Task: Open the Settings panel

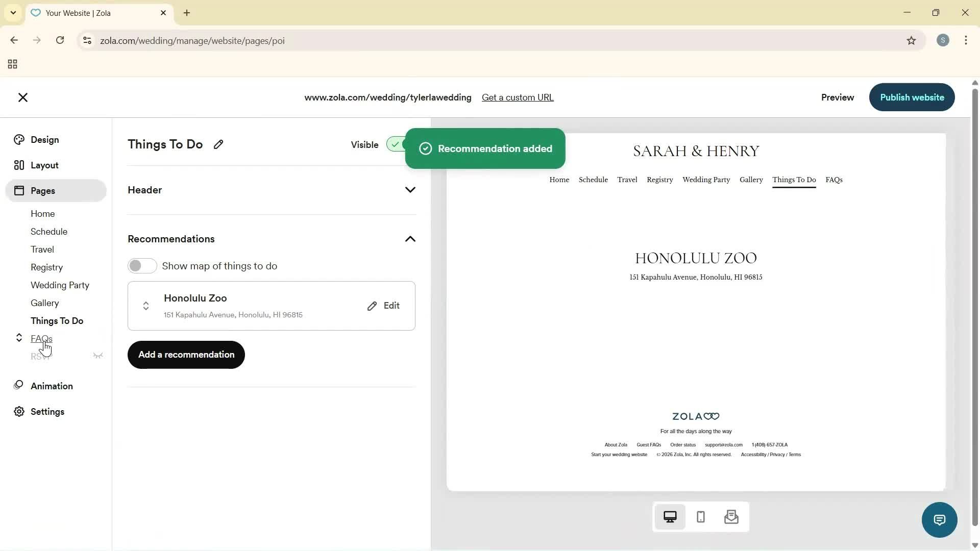Action: tap(47, 412)
